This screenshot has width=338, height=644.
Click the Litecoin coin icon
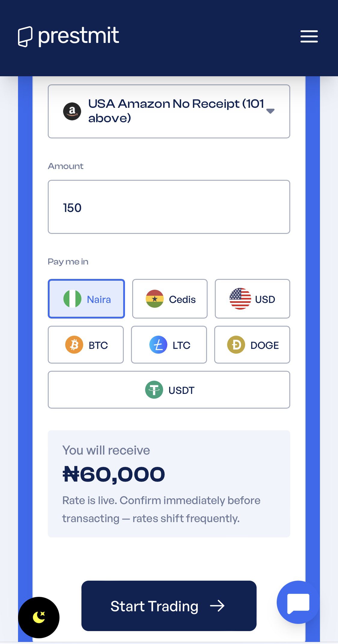(x=158, y=345)
